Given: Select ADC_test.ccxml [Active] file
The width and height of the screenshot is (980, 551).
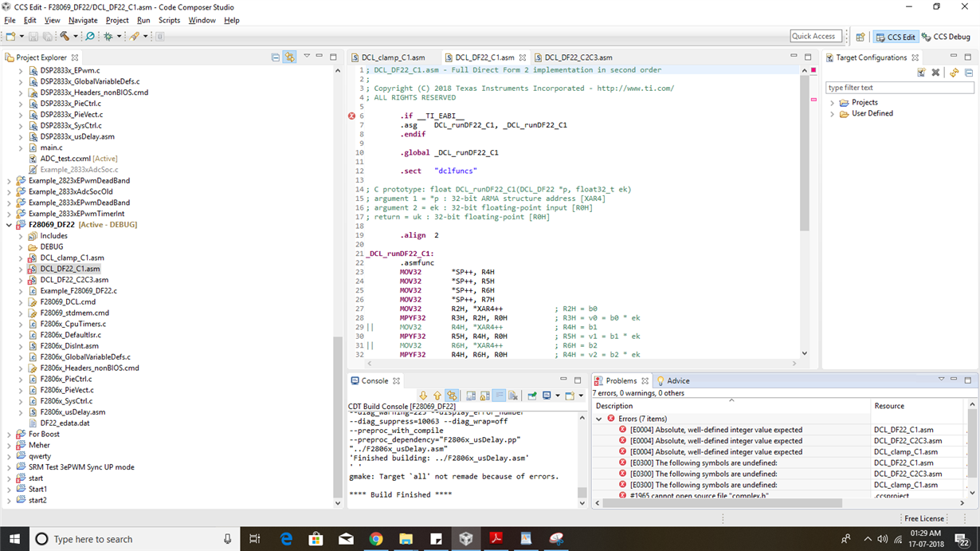Looking at the screenshot, I should (78, 159).
